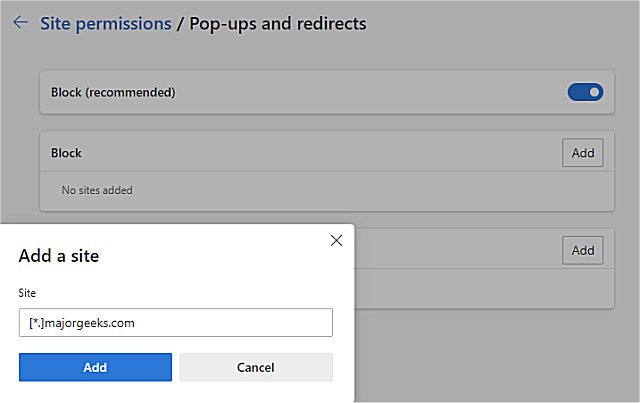
Task: Click the empty Block (recommended) card area
Action: (370, 92)
